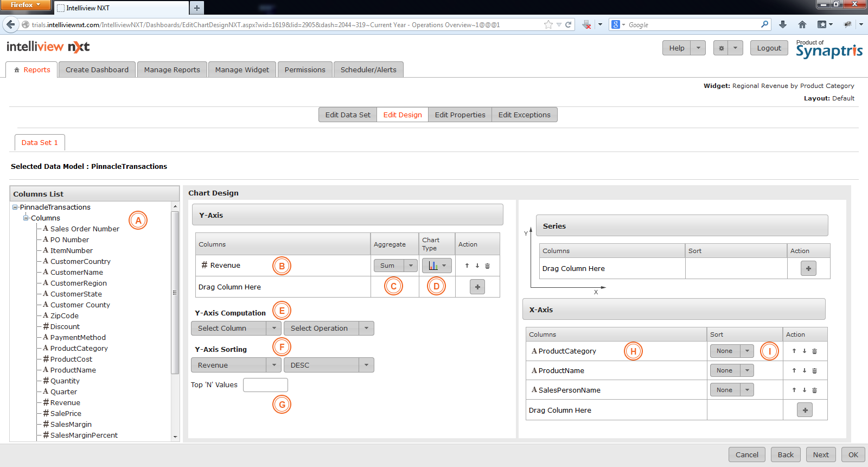Image resolution: width=868 pixels, height=467 pixels.
Task: Click the Top 'N' Values input field
Action: pos(265,385)
